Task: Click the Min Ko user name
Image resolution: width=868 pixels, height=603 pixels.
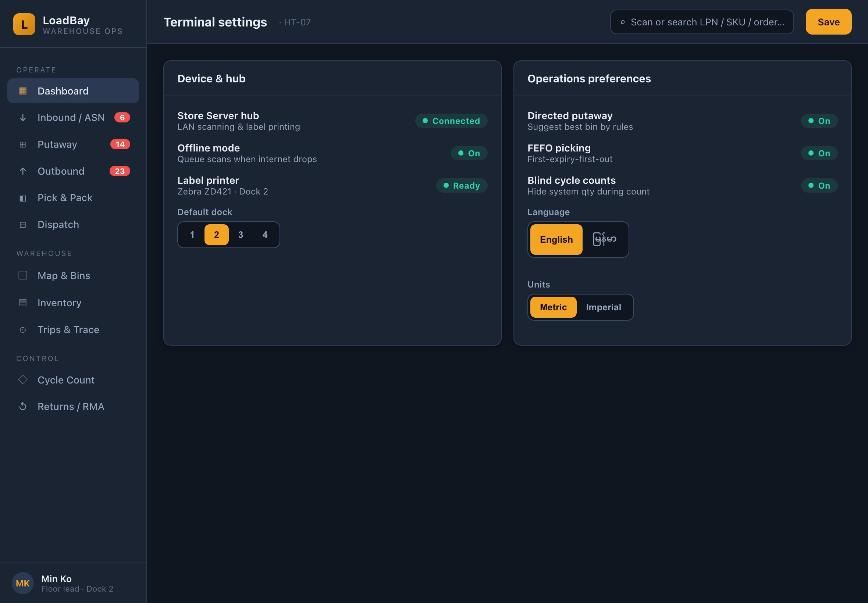Action: 56,578
